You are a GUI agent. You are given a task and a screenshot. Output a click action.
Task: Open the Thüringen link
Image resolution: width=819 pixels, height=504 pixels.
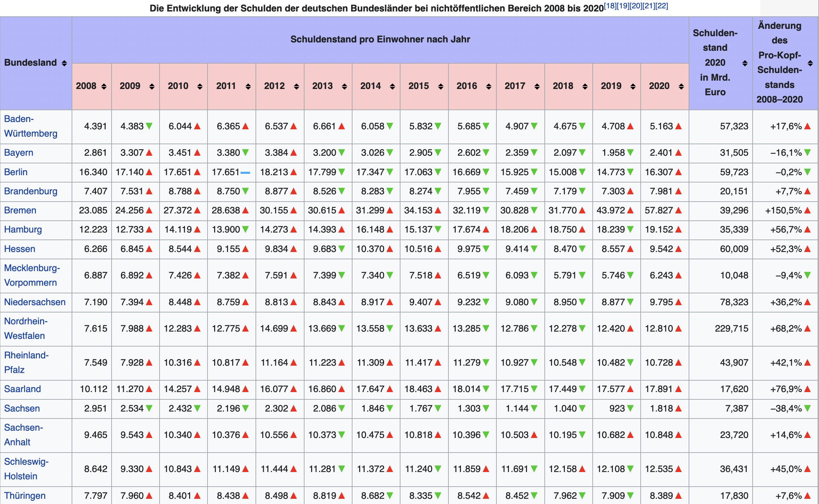[25, 496]
